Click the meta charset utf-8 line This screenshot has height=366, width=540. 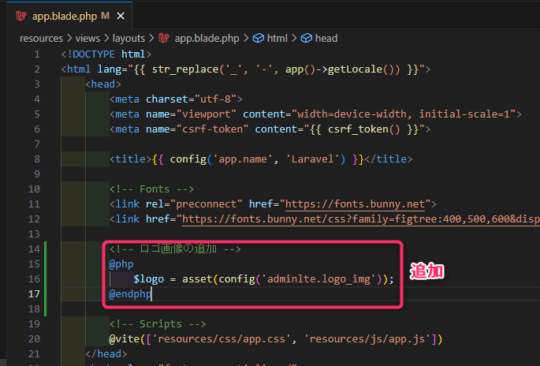[x=176, y=99]
